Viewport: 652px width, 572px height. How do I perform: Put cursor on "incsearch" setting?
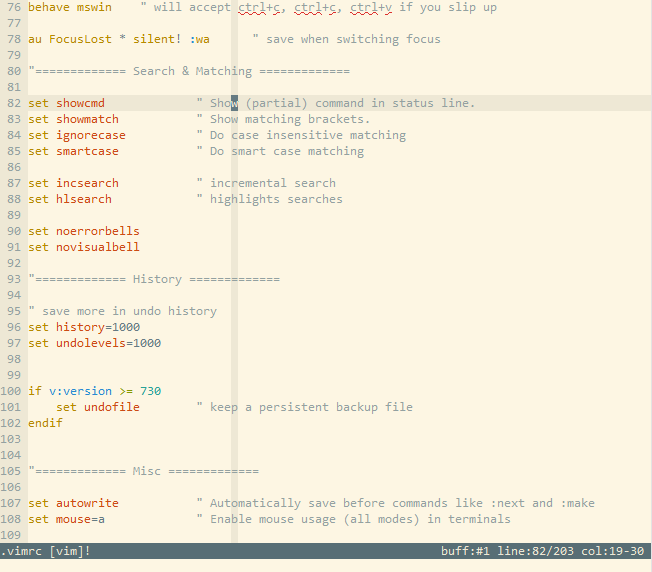(x=87, y=183)
